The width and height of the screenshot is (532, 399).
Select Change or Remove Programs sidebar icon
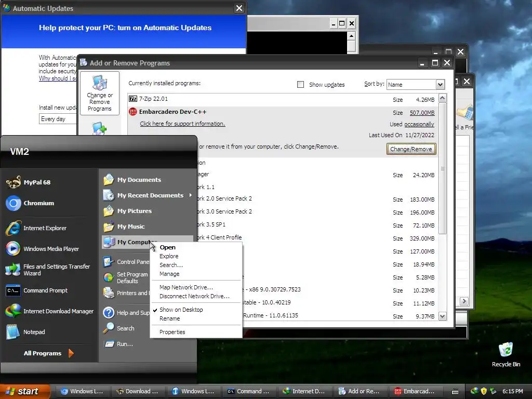(x=100, y=94)
